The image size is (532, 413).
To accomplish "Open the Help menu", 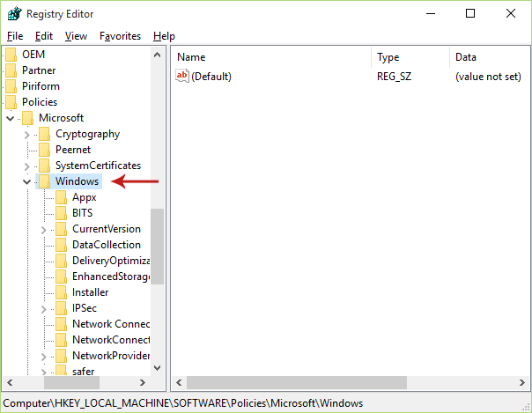I will pyautogui.click(x=164, y=36).
